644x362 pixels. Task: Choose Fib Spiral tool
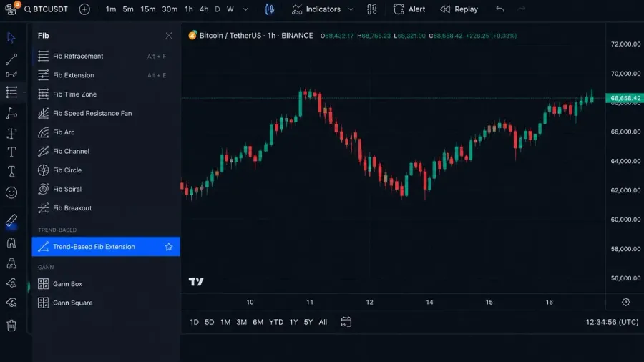click(x=106, y=189)
